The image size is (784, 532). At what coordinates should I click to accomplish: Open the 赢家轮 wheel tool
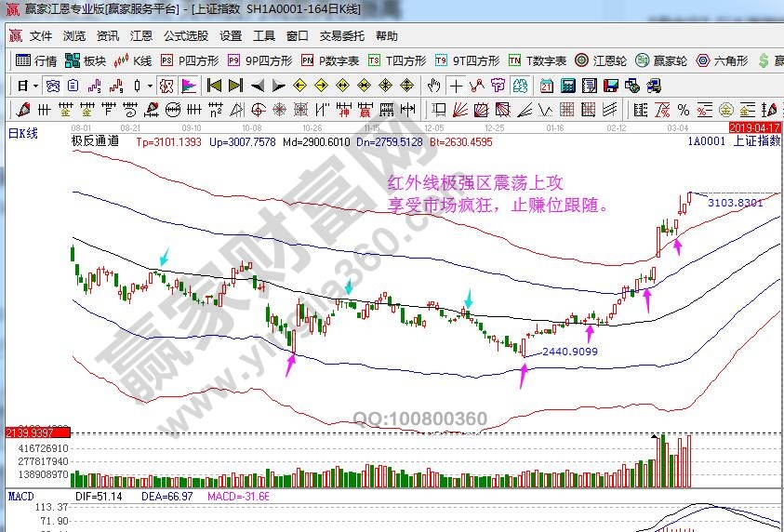point(661,60)
